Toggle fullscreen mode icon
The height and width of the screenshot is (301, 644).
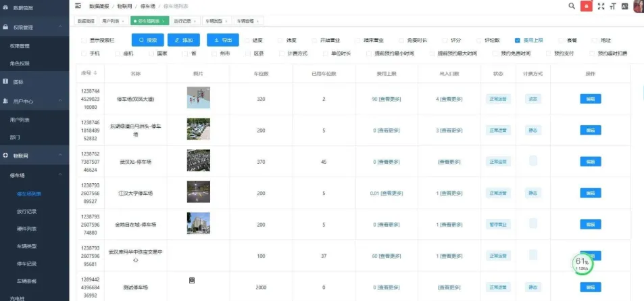coord(600,6)
